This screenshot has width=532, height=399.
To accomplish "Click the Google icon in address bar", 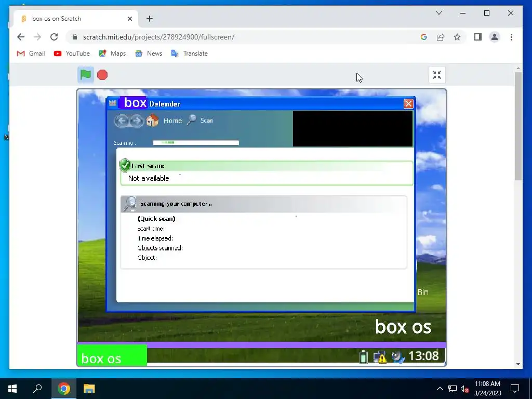I will point(424,37).
